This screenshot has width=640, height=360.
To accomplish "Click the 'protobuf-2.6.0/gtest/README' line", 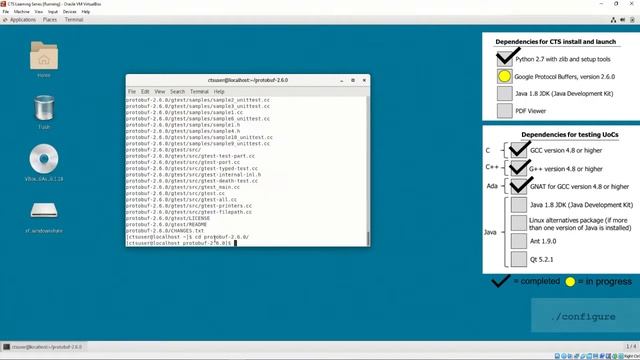I will (166, 224).
